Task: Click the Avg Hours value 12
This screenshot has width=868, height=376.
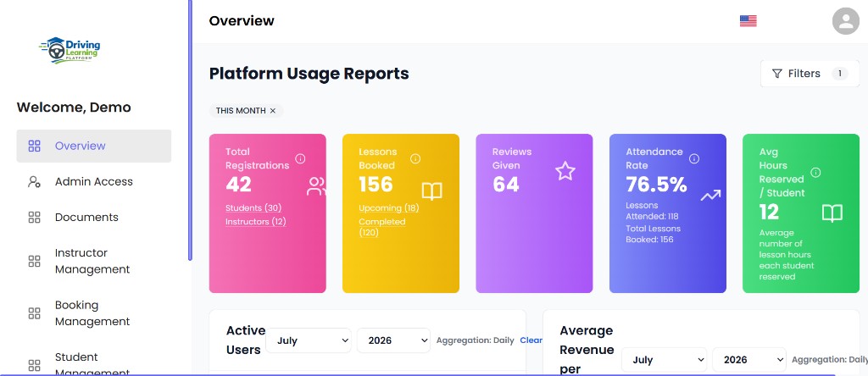Action: click(x=770, y=213)
